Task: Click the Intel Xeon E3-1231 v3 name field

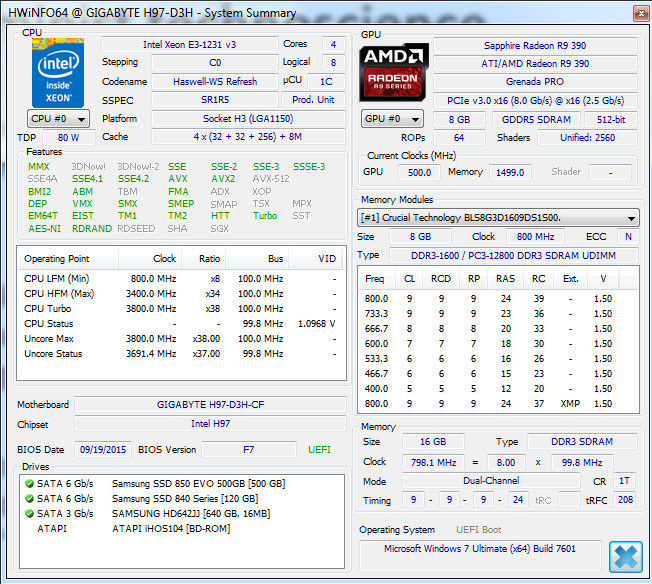Action: (x=190, y=45)
